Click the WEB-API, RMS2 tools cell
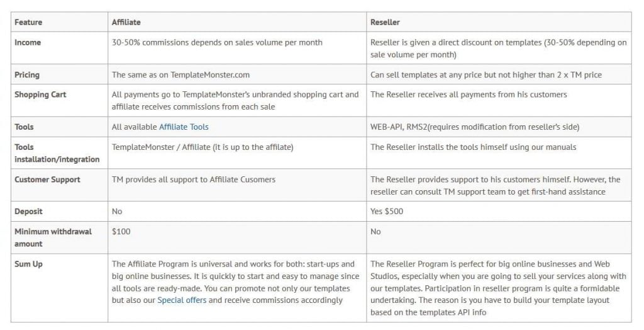The image size is (644, 330). point(475,127)
